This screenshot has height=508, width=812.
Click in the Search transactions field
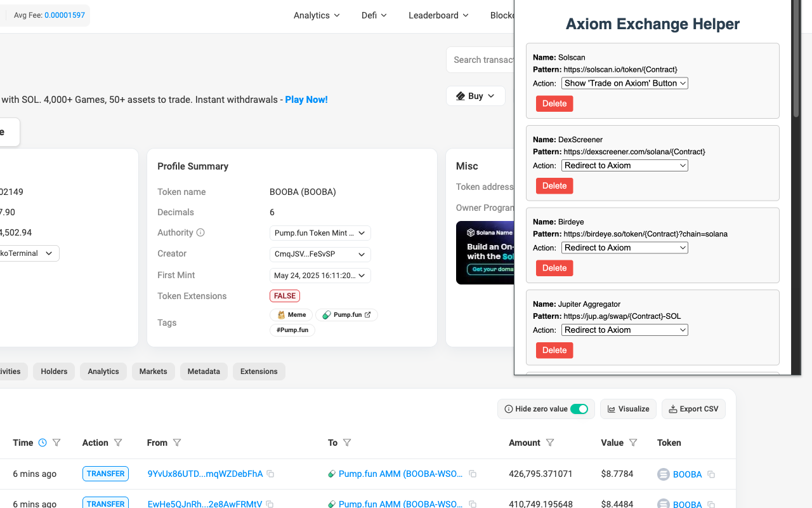coord(480,60)
